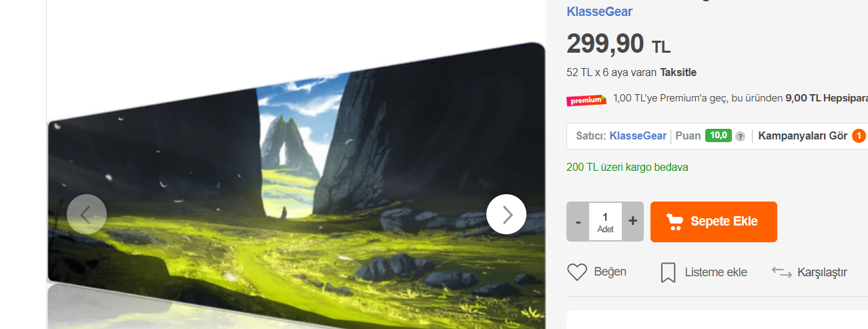Go to previous product image arrow

coord(87,214)
